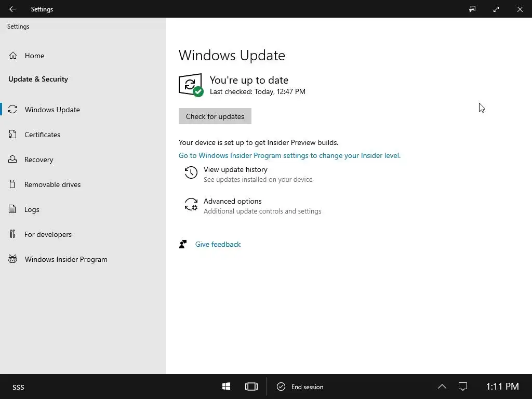Click the Settings breadcrumb under the title bar
This screenshot has width=532, height=399.
(x=18, y=26)
